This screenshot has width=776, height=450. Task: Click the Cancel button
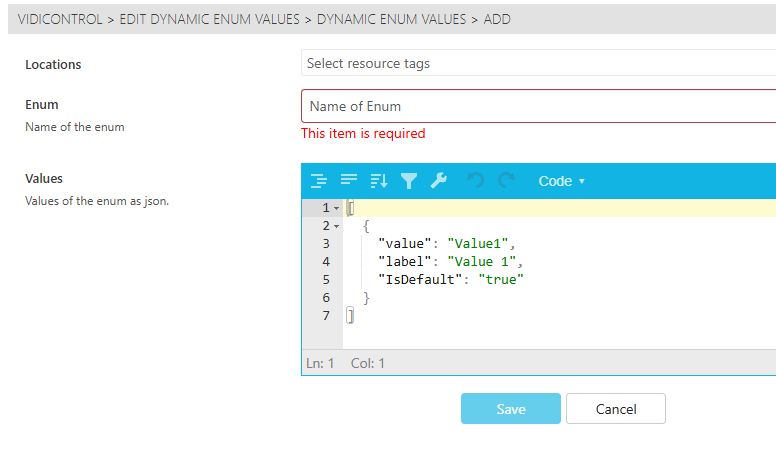(x=615, y=409)
